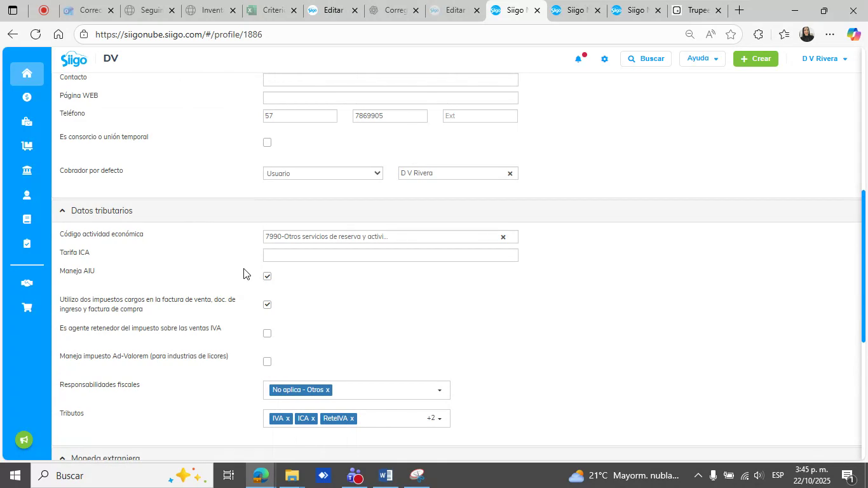Open the purchases basket sidebar icon
The image size is (868, 488).
[27, 121]
